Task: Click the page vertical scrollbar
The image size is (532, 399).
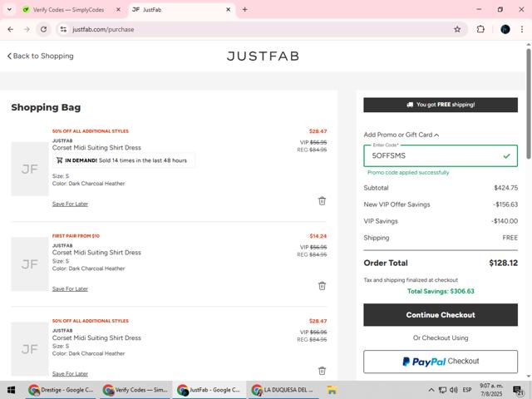Action: 529,103
